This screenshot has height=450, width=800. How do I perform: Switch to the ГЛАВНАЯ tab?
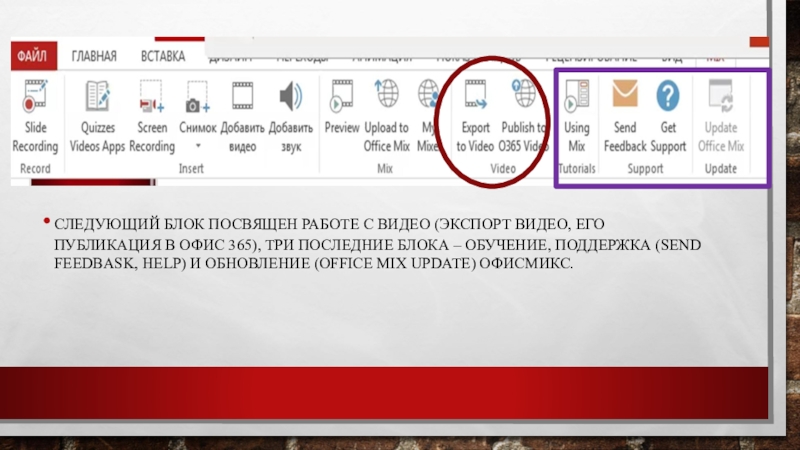(93, 56)
